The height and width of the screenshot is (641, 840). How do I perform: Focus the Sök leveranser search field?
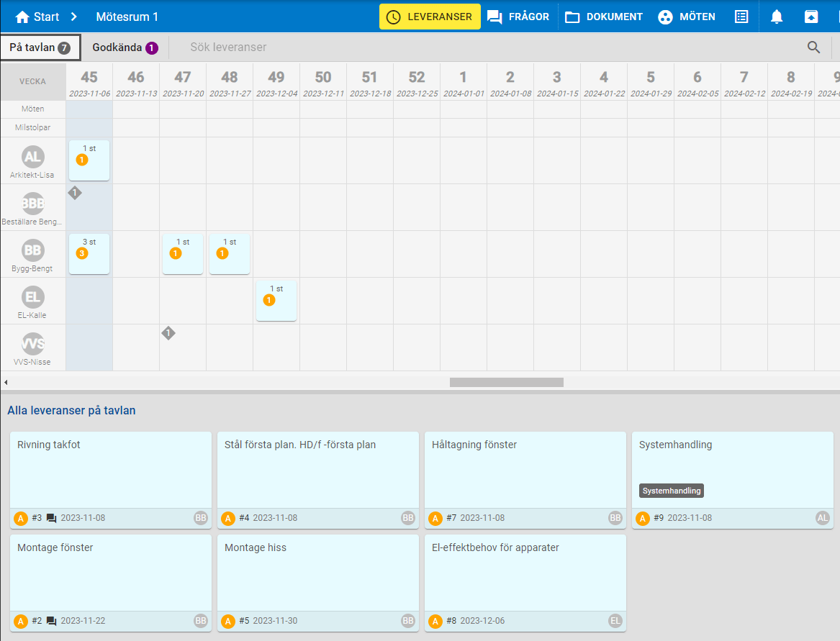tap(490, 47)
